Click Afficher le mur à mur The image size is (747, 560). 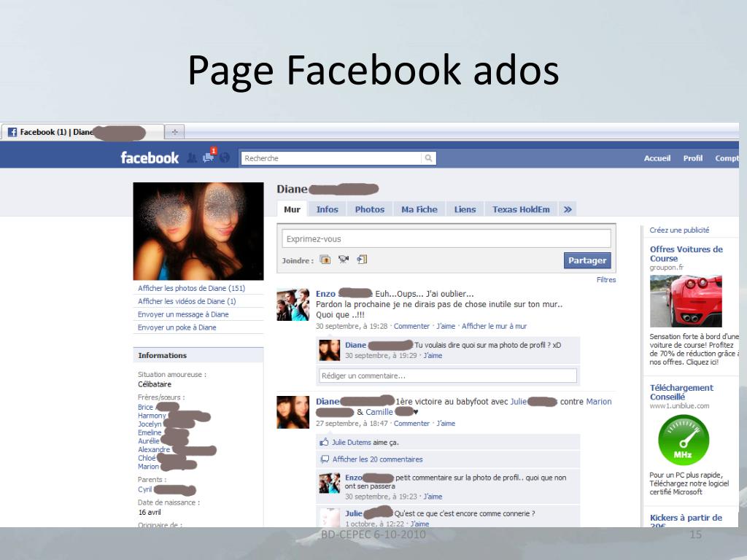tap(494, 326)
